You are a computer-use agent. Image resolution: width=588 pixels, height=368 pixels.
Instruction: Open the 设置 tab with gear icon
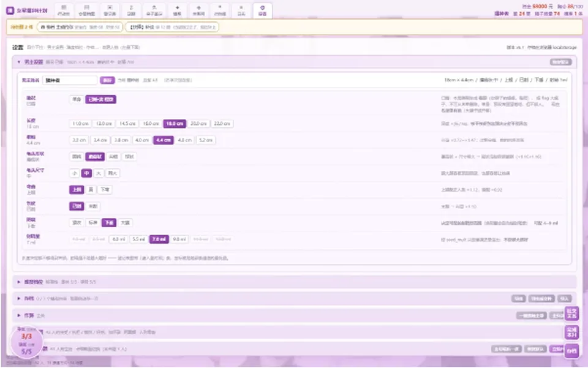click(x=263, y=10)
